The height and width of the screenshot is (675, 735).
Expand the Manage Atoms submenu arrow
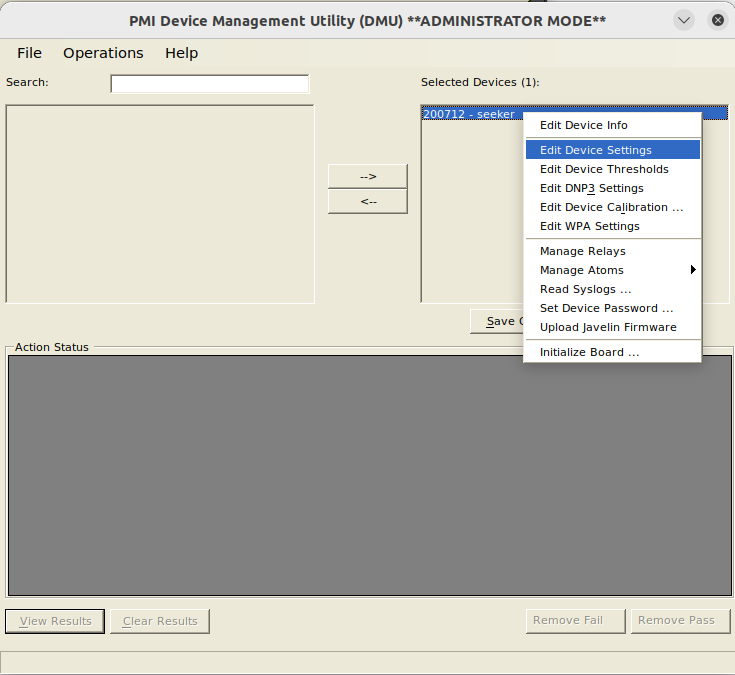pos(692,270)
